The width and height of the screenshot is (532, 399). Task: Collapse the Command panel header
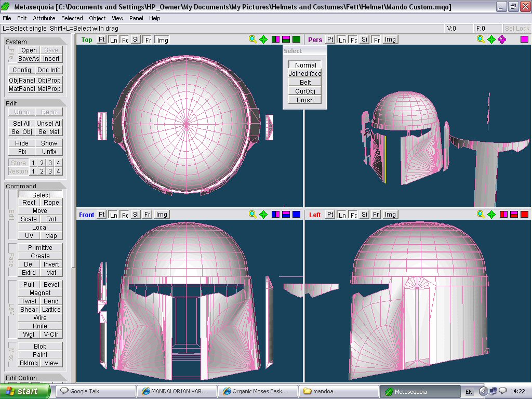35,185
